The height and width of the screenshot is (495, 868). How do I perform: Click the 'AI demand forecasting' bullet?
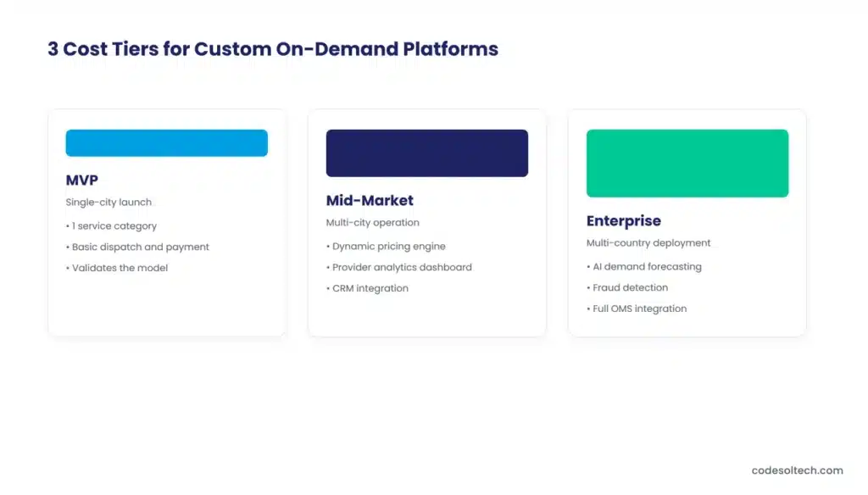[644, 267]
